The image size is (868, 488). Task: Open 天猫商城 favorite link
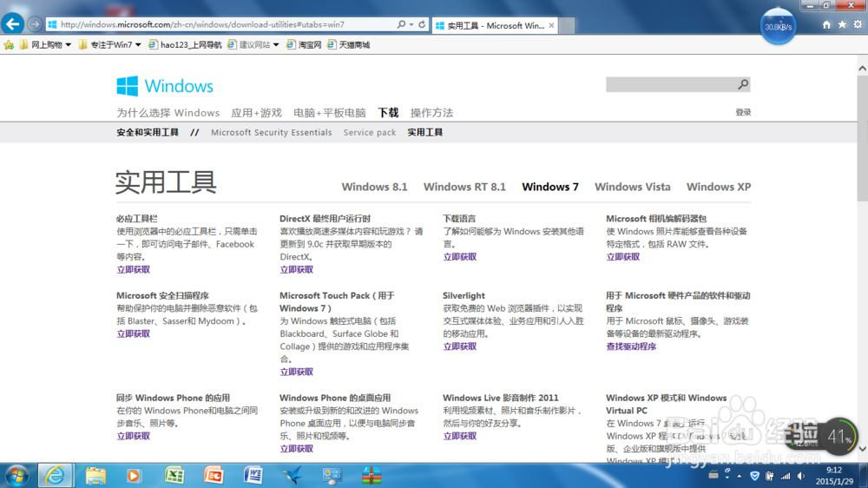348,45
